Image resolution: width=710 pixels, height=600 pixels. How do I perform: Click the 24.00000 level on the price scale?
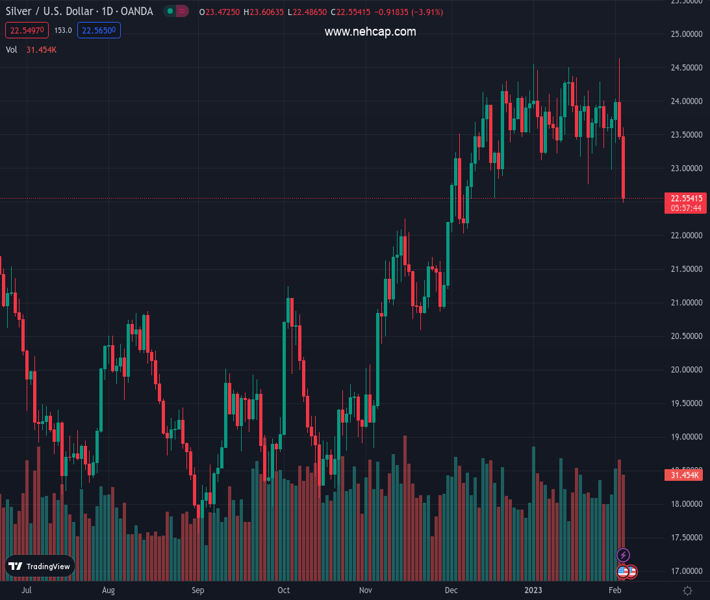(x=684, y=101)
